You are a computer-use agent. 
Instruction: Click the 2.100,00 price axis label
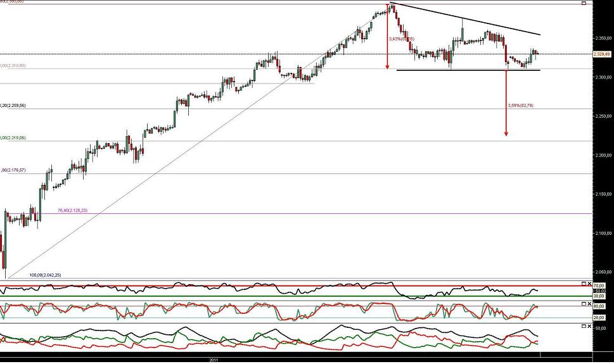[603, 233]
